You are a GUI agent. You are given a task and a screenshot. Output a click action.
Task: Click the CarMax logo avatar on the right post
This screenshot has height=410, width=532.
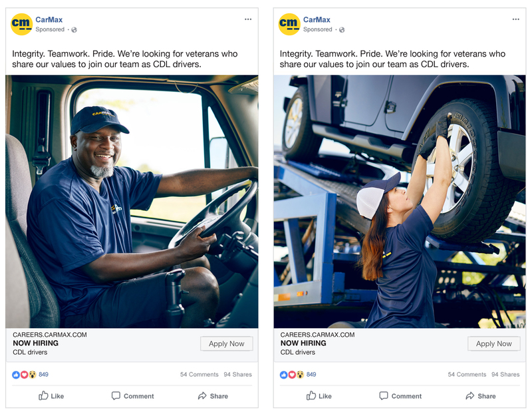pyautogui.click(x=289, y=22)
